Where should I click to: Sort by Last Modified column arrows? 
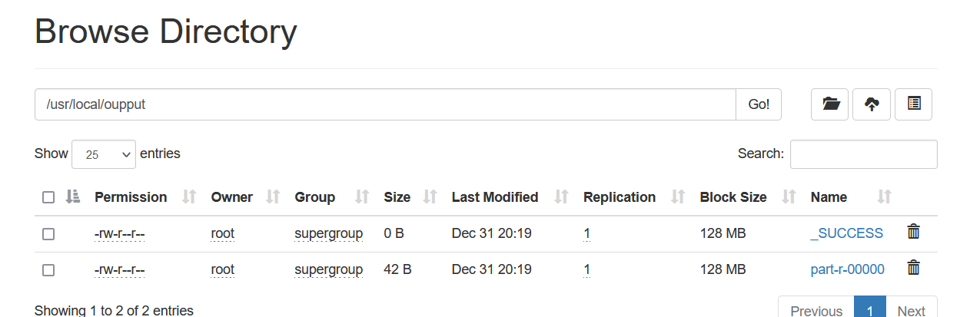[x=561, y=197]
